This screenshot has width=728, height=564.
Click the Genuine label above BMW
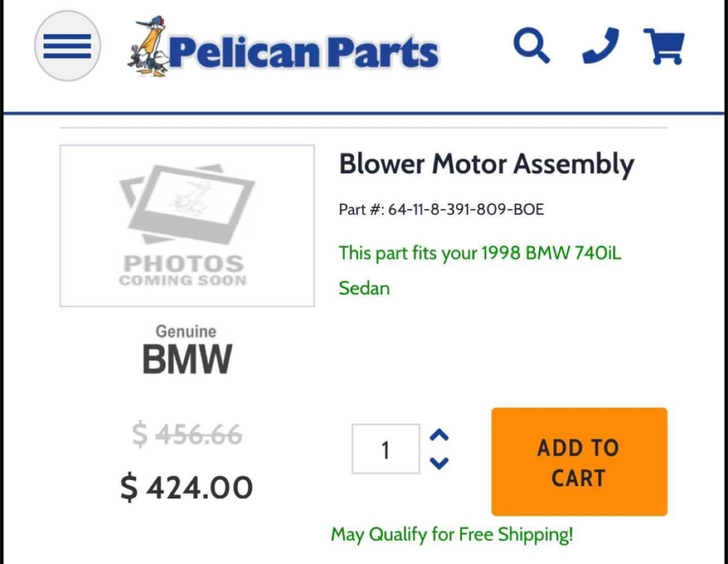point(186,332)
